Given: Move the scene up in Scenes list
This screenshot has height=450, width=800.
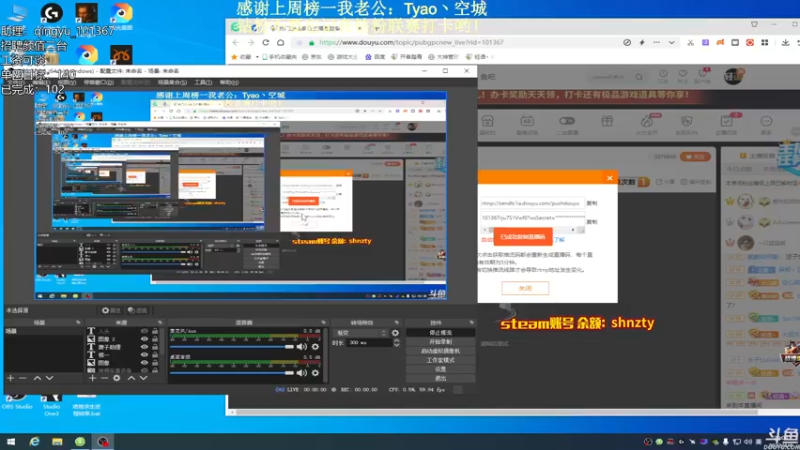Looking at the screenshot, I should click(x=37, y=378).
